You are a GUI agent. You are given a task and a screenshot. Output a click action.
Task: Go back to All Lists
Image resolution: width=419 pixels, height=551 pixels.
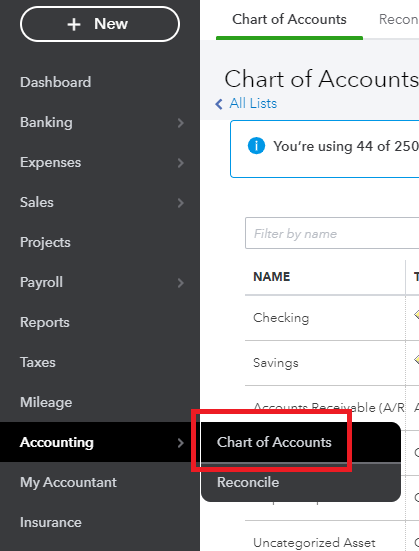point(253,103)
